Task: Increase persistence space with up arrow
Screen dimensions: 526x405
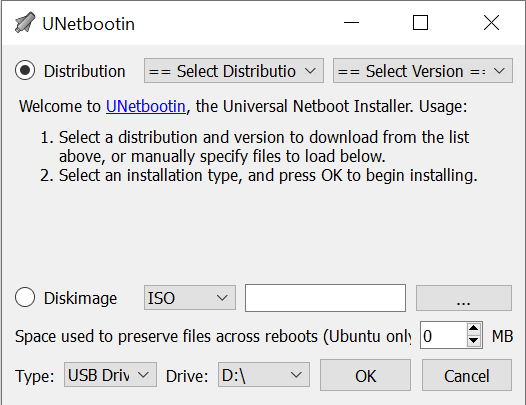Action: (473, 328)
